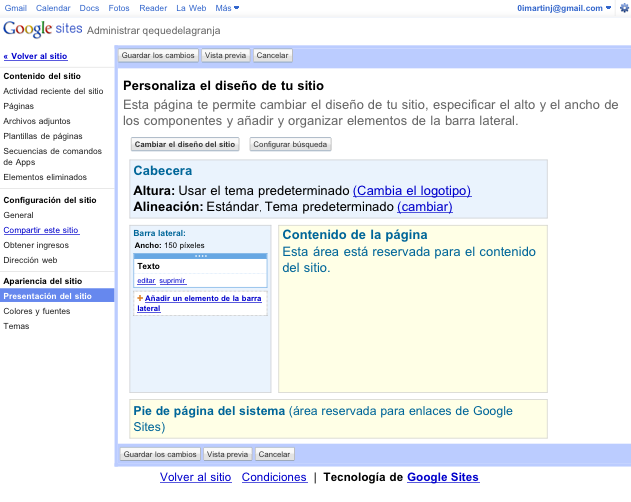Open Colores y fuentes in the sidebar
This screenshot has width=631, height=502.
coord(37,311)
